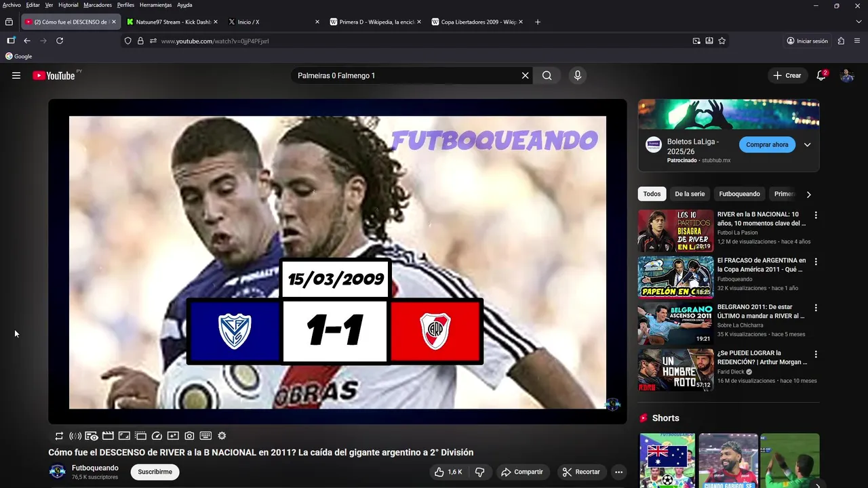868x488 pixels.
Task: Open the PAPELÓN Copa América thumbnail
Action: pyautogui.click(x=675, y=277)
